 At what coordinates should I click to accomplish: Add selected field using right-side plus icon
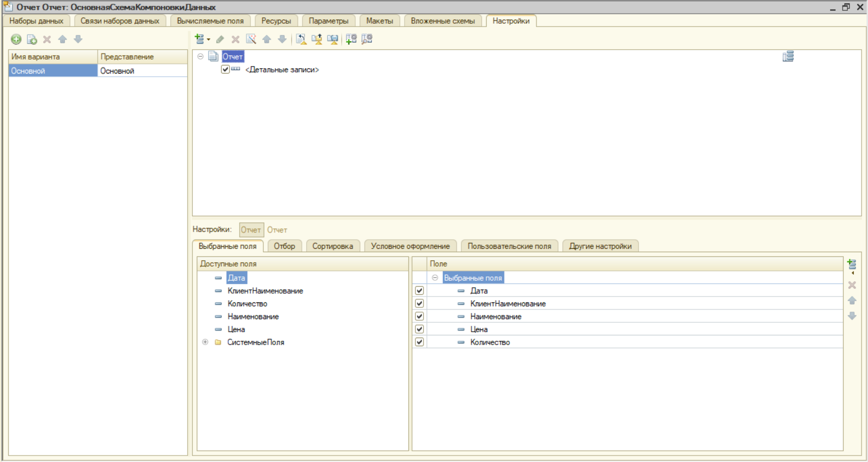852,264
